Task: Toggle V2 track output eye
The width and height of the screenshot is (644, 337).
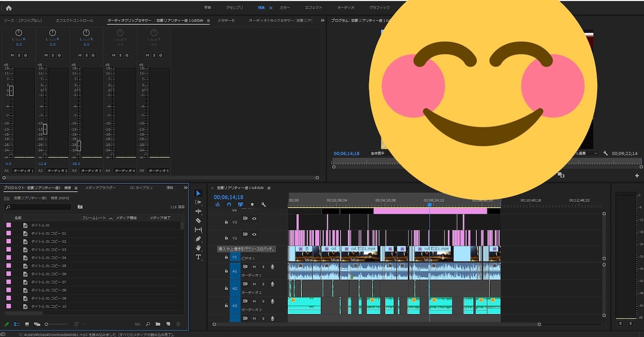Action: click(254, 234)
